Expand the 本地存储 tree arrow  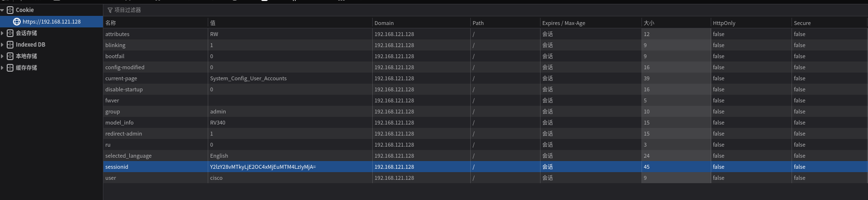pyautogui.click(x=2, y=56)
